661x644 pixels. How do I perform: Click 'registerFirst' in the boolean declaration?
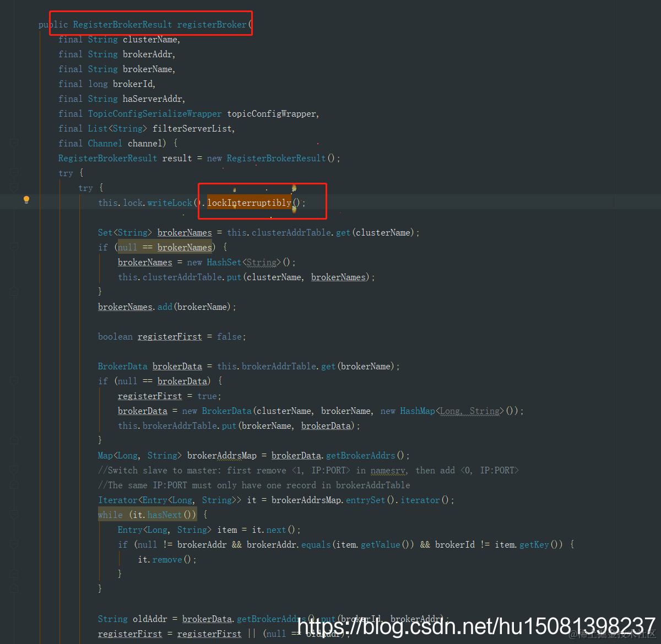click(x=170, y=336)
